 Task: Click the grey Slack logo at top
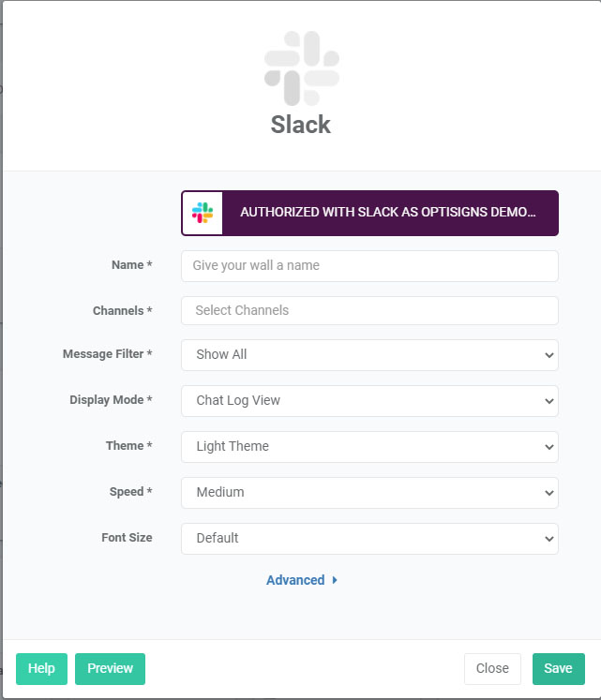[x=302, y=68]
